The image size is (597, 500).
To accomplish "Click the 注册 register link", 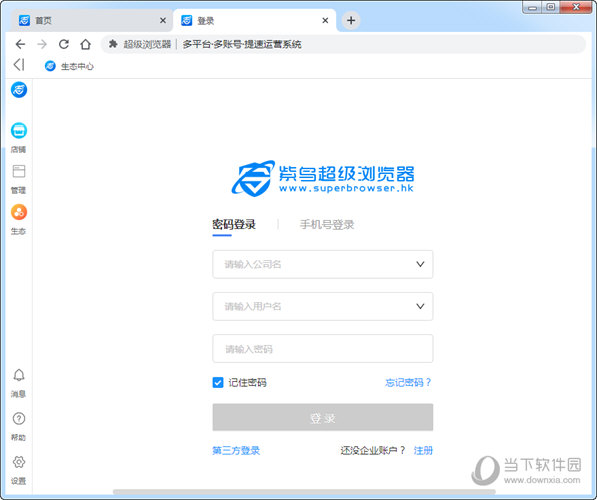I will click(x=423, y=451).
